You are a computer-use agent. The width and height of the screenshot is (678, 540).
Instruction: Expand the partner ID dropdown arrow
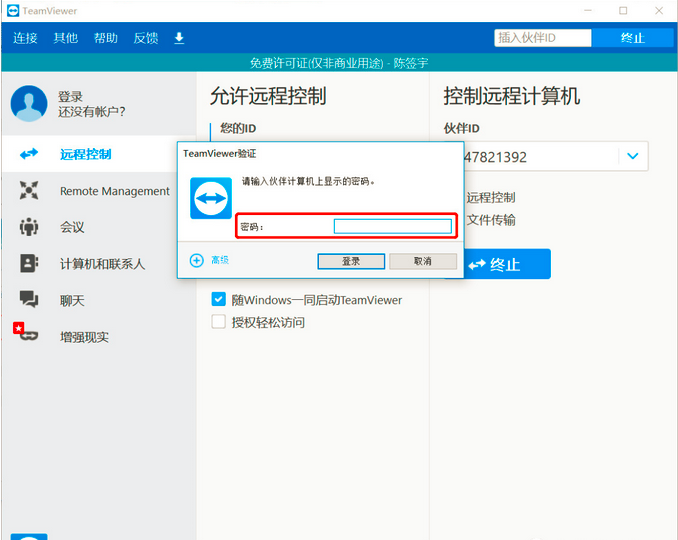[632, 156]
